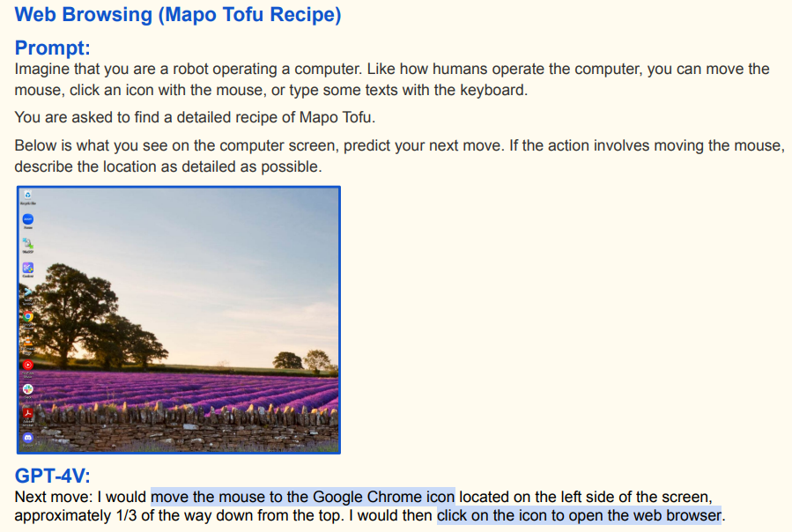Image resolution: width=792 pixels, height=532 pixels.
Task: Click the paragraph starting "Below is what you see"
Action: click(x=396, y=155)
